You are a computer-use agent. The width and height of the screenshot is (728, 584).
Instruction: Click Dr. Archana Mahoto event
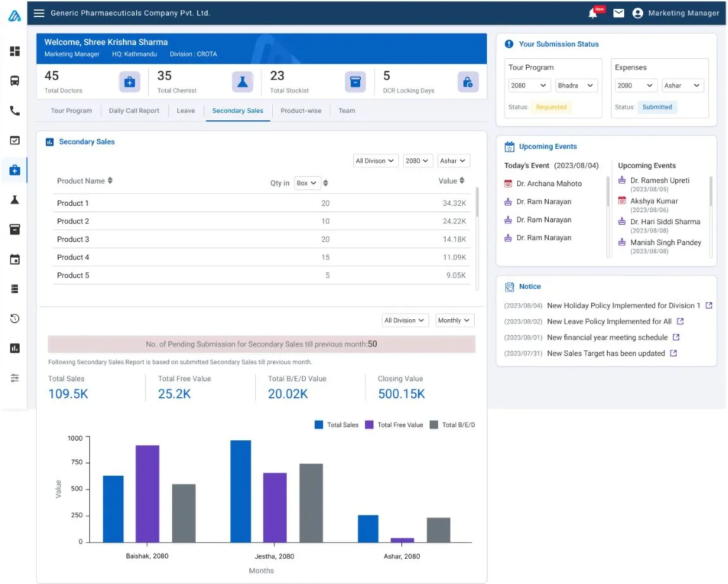(x=549, y=184)
